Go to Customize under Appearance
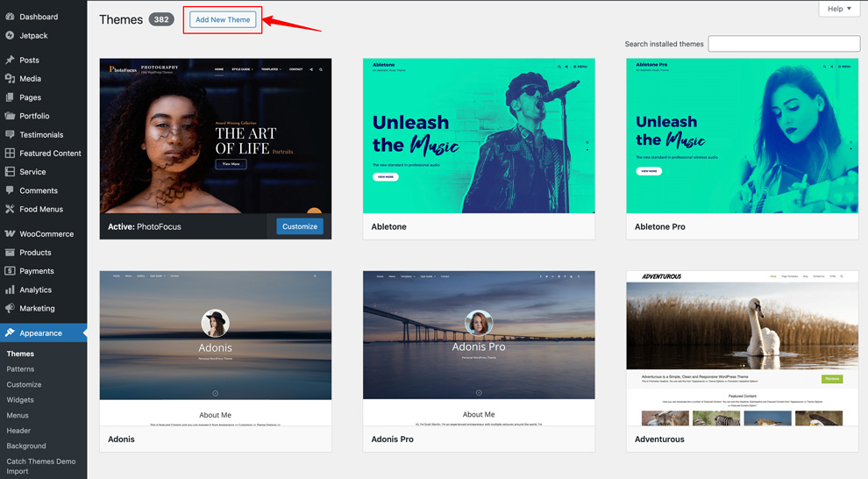This screenshot has height=479, width=868. 24,384
